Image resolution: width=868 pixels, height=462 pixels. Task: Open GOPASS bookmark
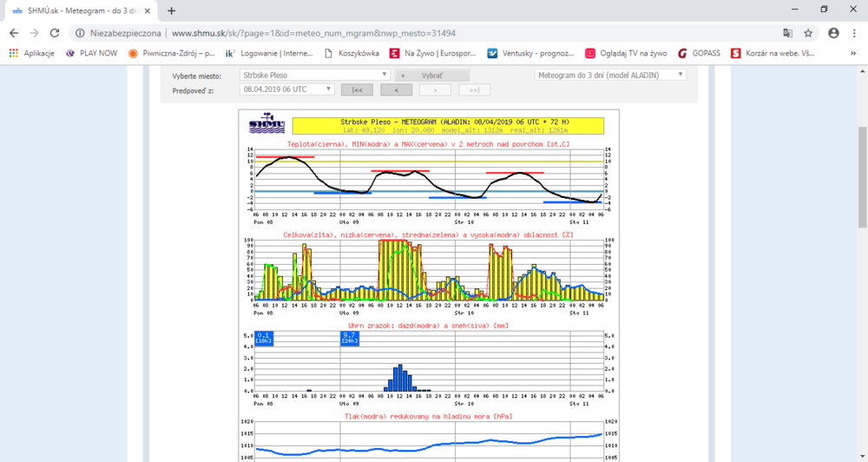click(x=699, y=53)
